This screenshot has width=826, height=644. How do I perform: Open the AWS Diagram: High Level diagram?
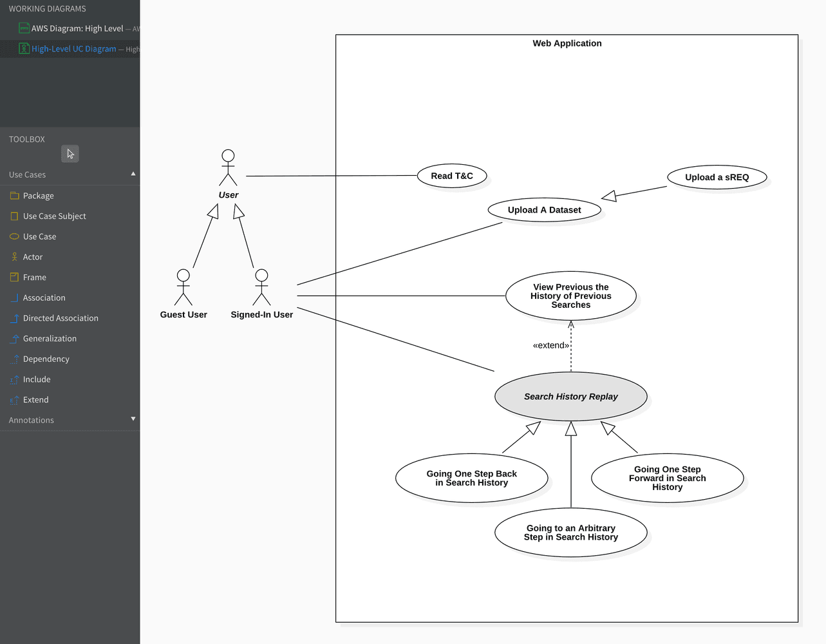pyautogui.click(x=77, y=28)
